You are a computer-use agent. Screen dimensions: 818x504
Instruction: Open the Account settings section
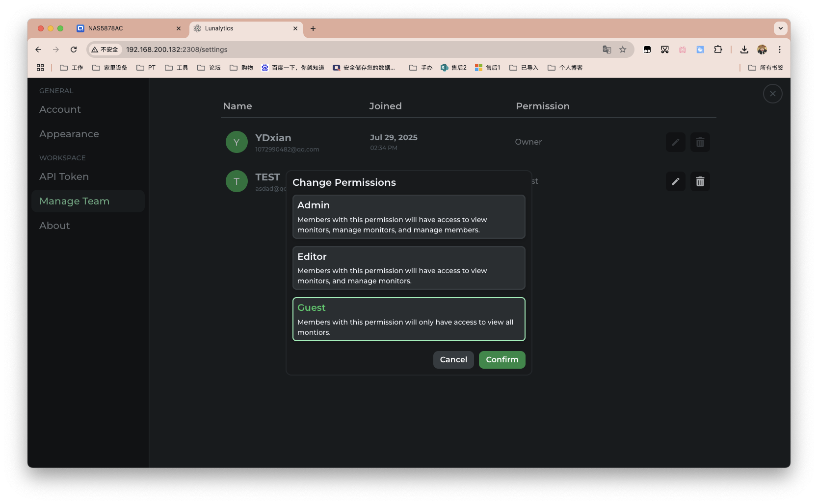coord(60,109)
